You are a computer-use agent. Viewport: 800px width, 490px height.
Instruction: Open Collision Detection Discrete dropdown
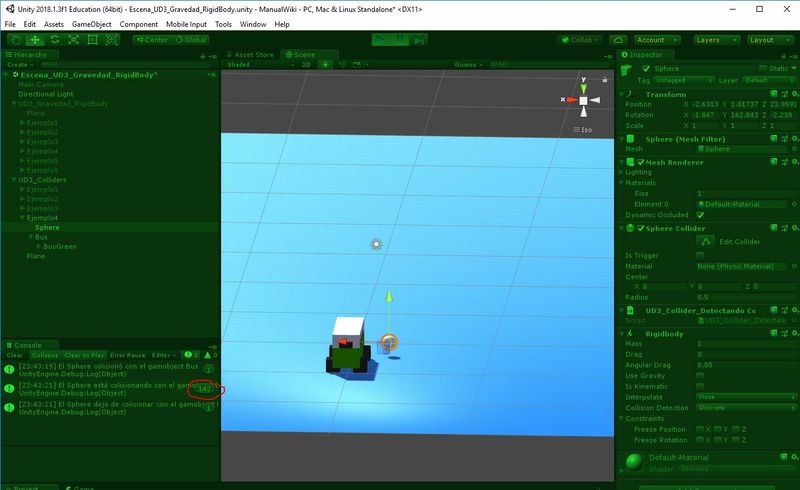pos(746,408)
